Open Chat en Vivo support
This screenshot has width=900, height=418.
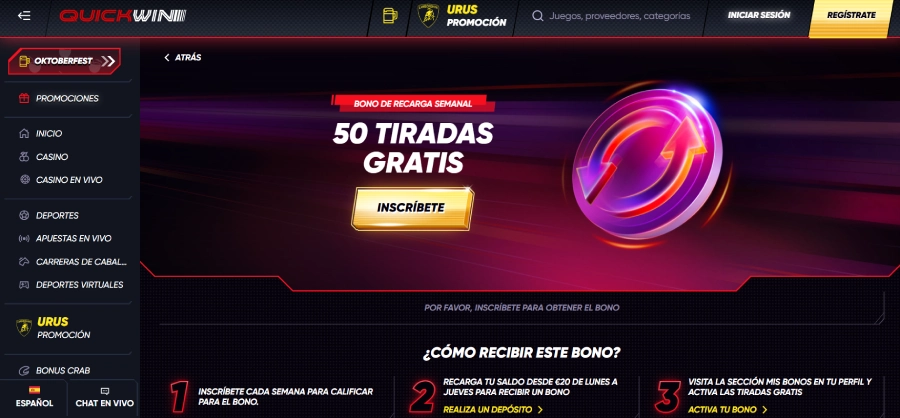point(104,397)
